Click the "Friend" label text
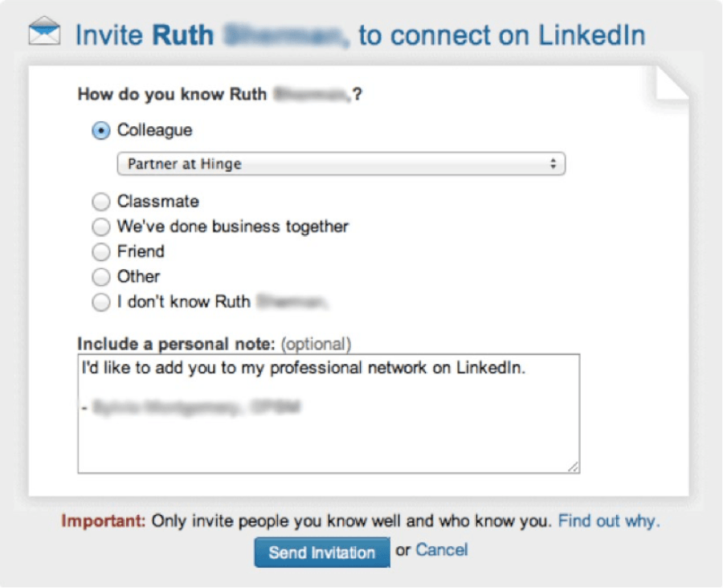 click(141, 251)
